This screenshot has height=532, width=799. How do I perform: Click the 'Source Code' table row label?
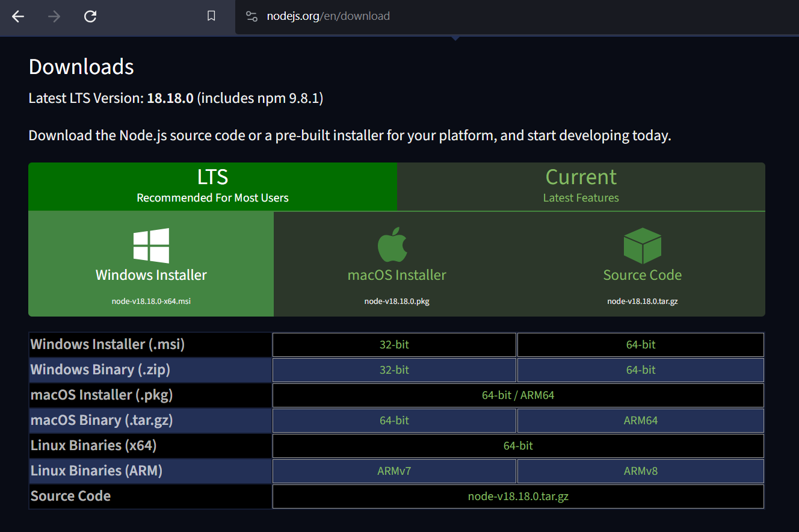click(x=70, y=496)
